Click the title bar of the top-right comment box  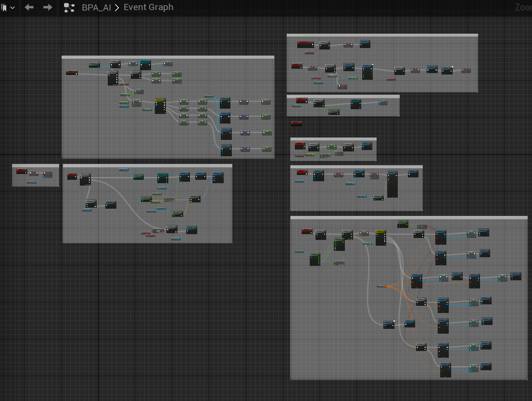click(382, 36)
